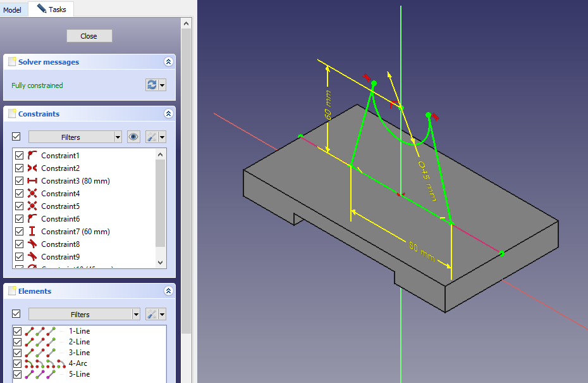Image resolution: width=588 pixels, height=383 pixels.
Task: Toggle constraint visibility eye icon
Action: (x=133, y=137)
